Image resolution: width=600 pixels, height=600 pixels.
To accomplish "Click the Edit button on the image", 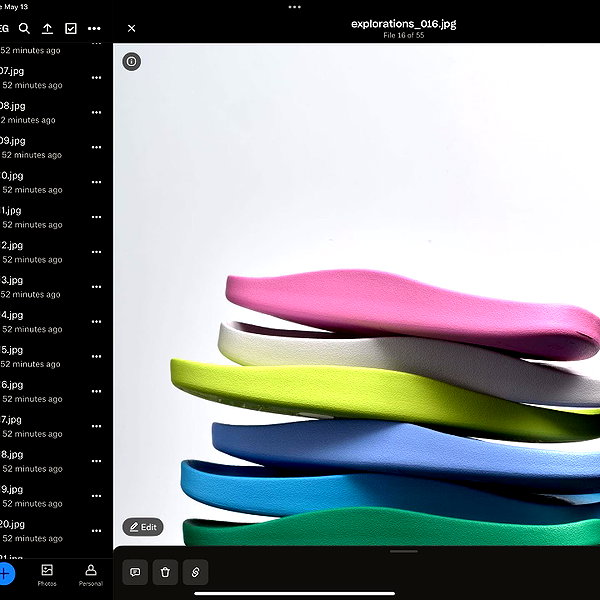I will click(143, 527).
